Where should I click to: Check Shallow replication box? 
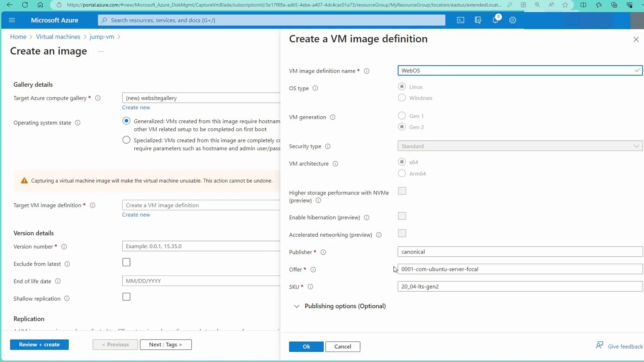[126, 297]
